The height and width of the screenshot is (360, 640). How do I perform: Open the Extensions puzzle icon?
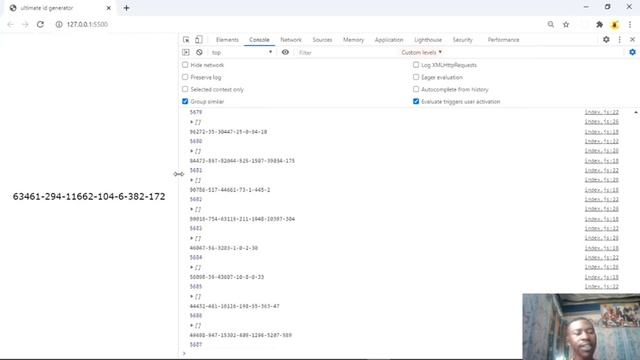pos(599,24)
